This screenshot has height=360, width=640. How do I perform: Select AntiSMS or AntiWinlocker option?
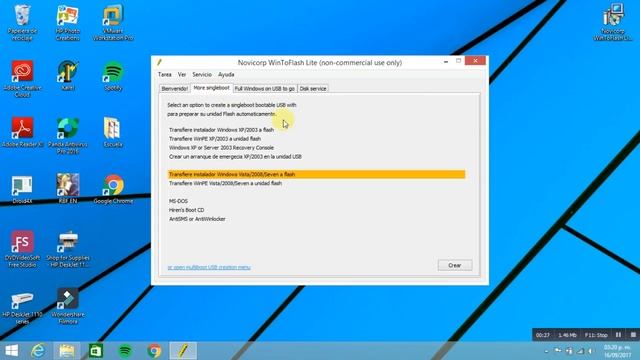[x=197, y=219]
